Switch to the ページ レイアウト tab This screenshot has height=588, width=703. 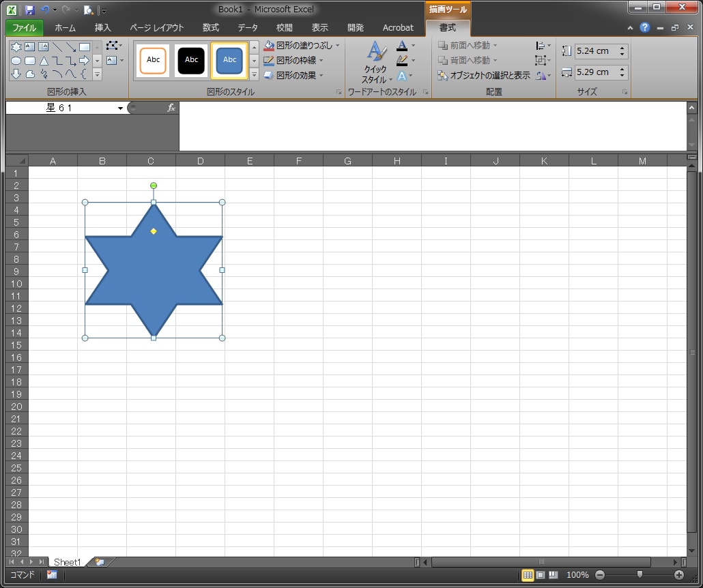tap(156, 28)
